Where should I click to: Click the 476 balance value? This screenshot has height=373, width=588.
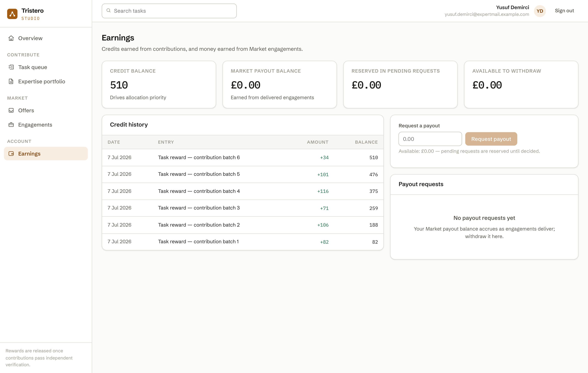[x=373, y=175]
